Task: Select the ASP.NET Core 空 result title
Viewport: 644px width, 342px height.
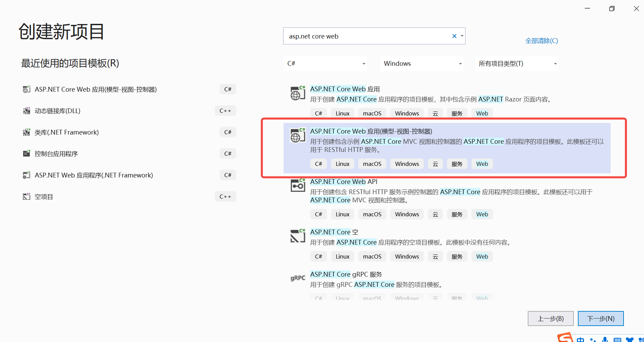Action: click(334, 232)
